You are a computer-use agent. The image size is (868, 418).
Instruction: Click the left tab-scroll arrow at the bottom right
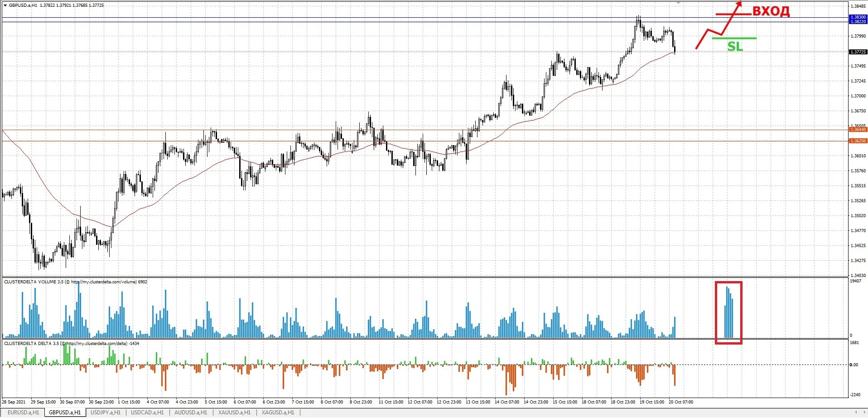click(856, 412)
